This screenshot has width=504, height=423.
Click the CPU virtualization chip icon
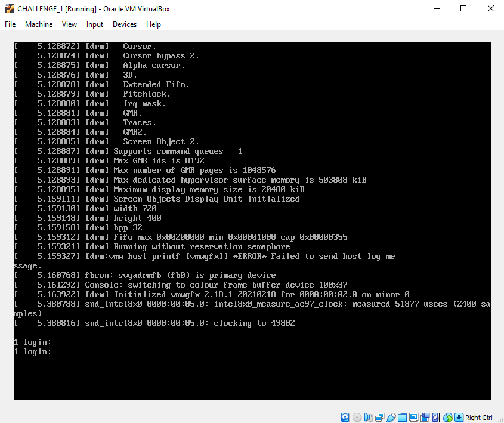(x=436, y=418)
